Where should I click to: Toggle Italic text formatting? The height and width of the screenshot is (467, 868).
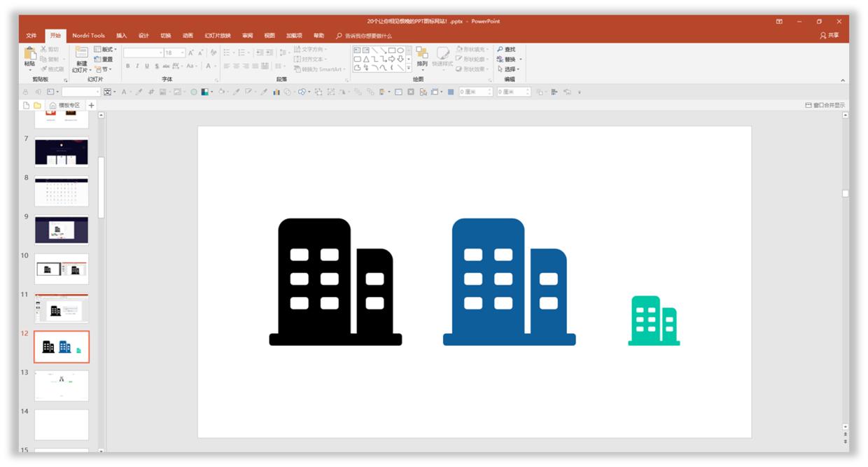pyautogui.click(x=137, y=66)
